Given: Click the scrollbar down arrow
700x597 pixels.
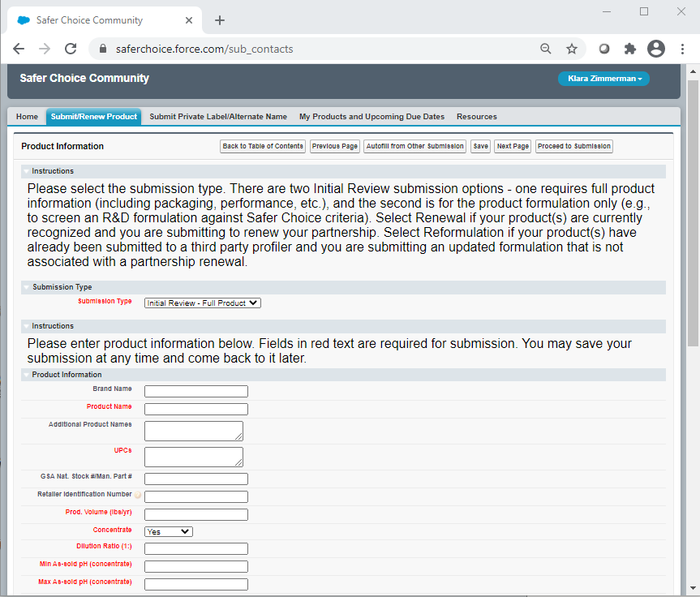Looking at the screenshot, I should click(x=693, y=589).
